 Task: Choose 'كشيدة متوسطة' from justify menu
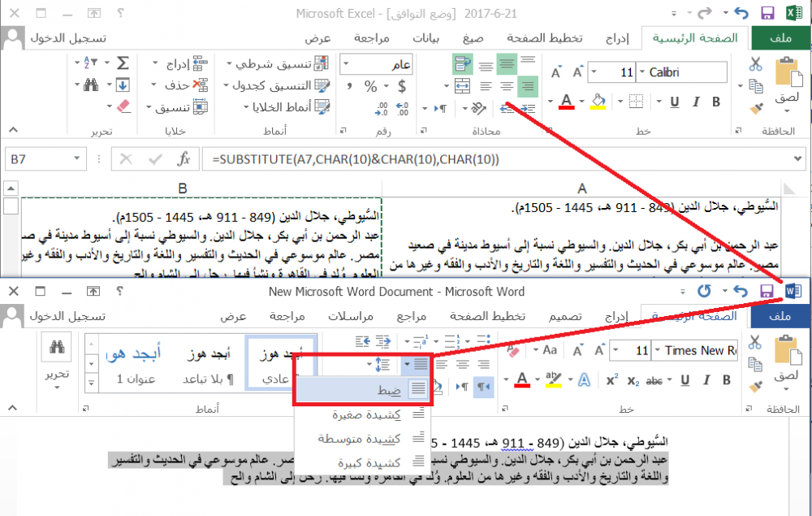point(362,439)
